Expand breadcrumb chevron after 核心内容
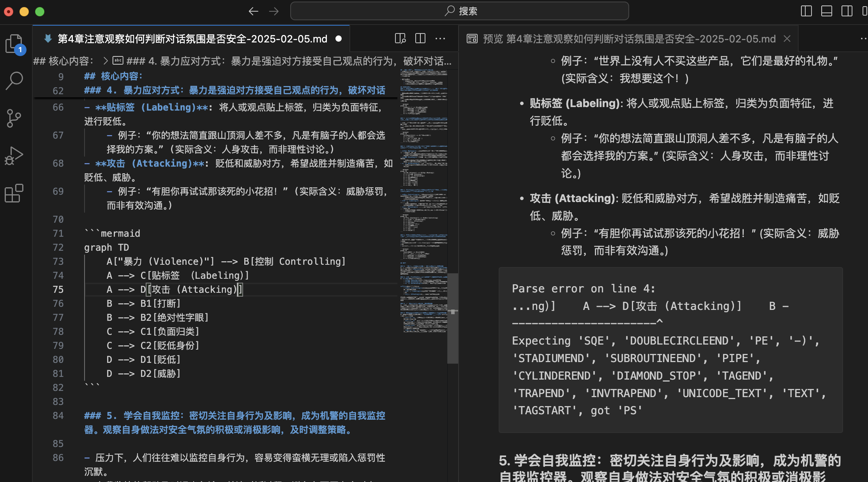Screen dimensions: 868x482 click(x=105, y=61)
